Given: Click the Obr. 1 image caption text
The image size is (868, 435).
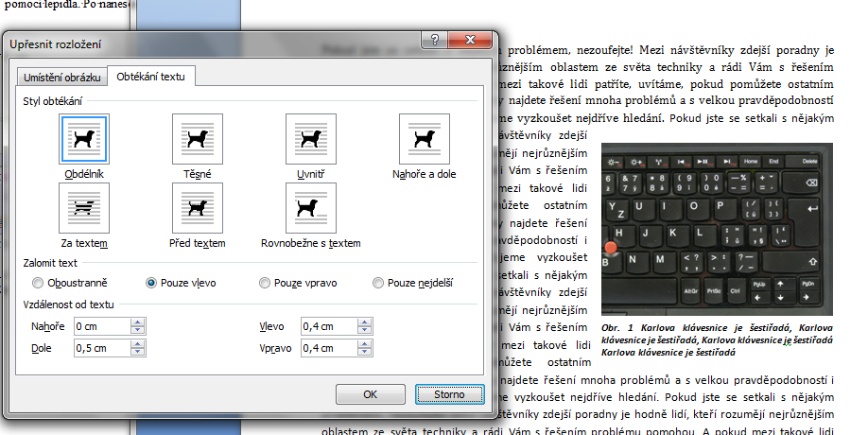Looking at the screenshot, I should pyautogui.click(x=717, y=339).
